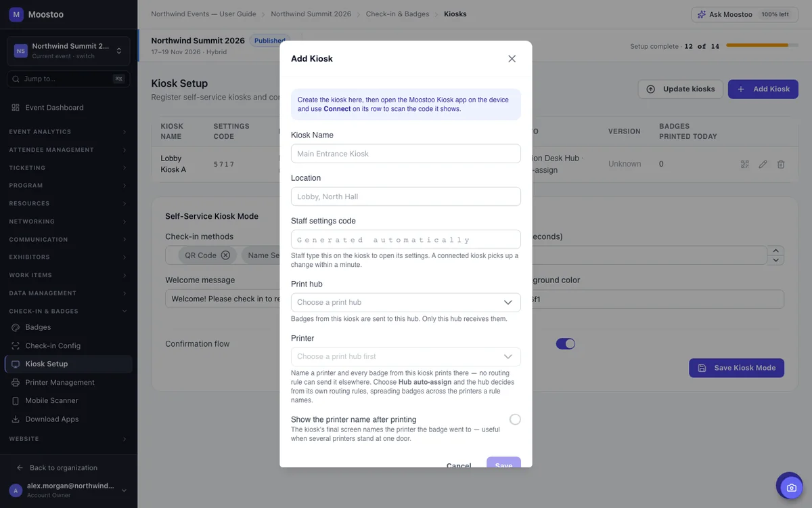Collapse the Check-in & Badges section
The image size is (812, 508).
pos(68,311)
